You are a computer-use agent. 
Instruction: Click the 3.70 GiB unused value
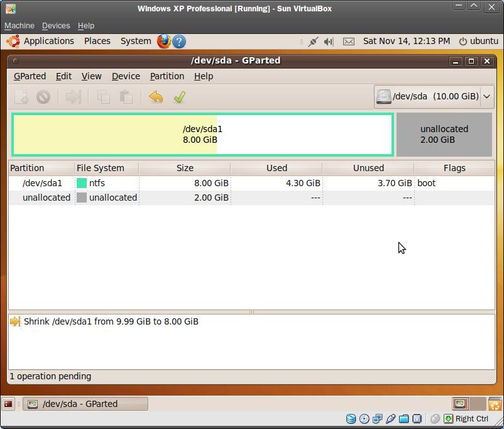click(x=395, y=183)
